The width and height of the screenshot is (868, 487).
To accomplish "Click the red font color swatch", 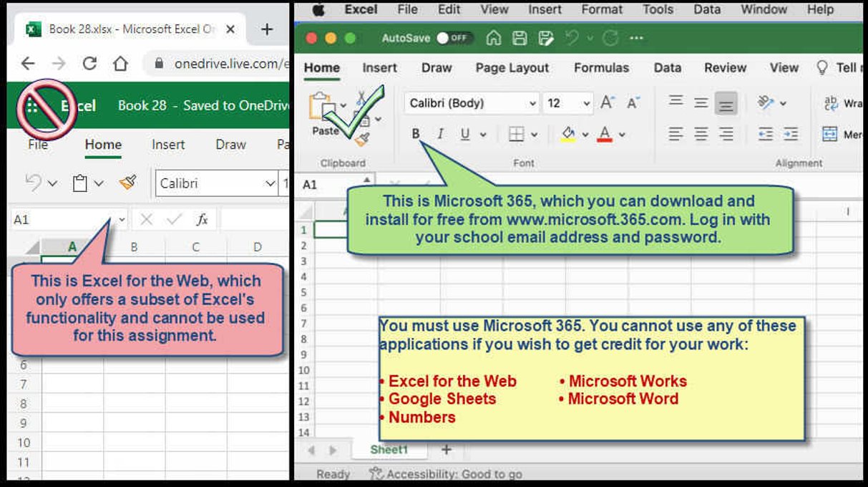I will click(x=605, y=134).
